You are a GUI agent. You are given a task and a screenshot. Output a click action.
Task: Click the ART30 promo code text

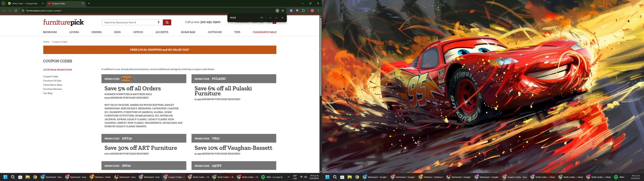tap(127, 139)
